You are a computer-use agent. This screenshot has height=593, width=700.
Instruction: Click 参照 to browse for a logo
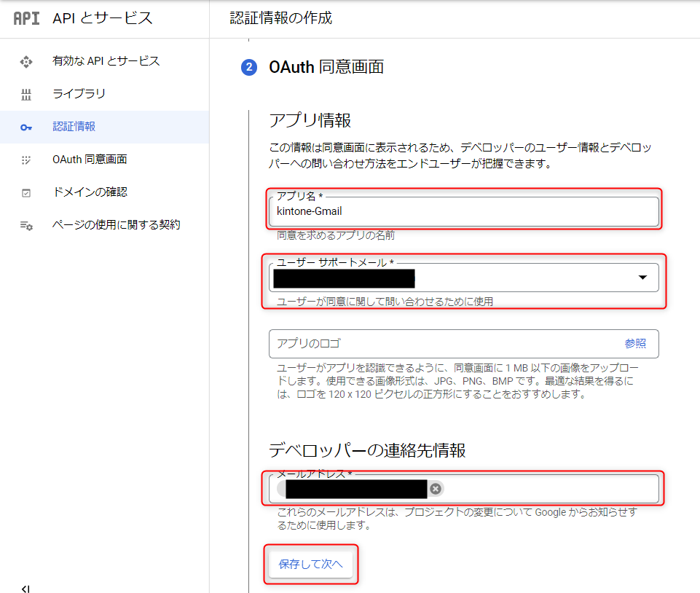(634, 343)
